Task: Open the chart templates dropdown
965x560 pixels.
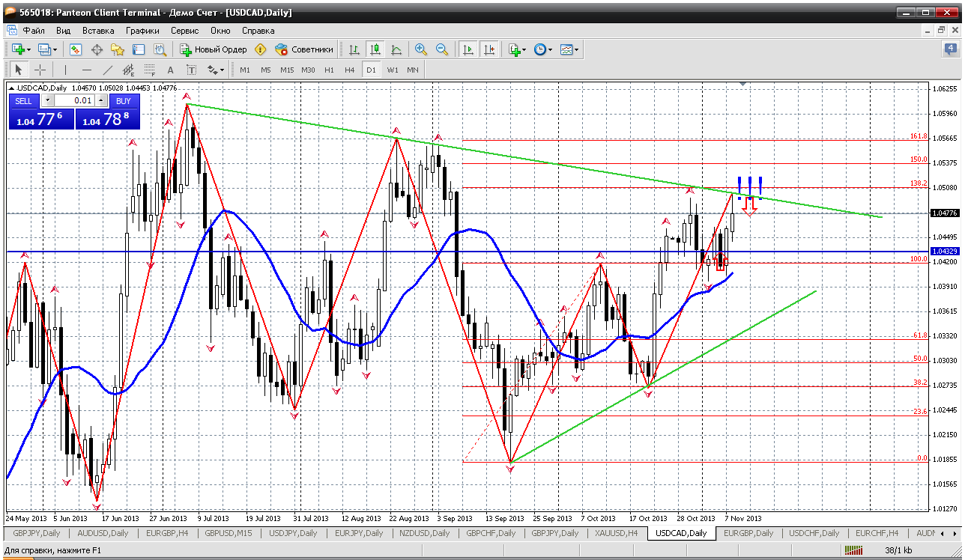Action: click(570, 49)
